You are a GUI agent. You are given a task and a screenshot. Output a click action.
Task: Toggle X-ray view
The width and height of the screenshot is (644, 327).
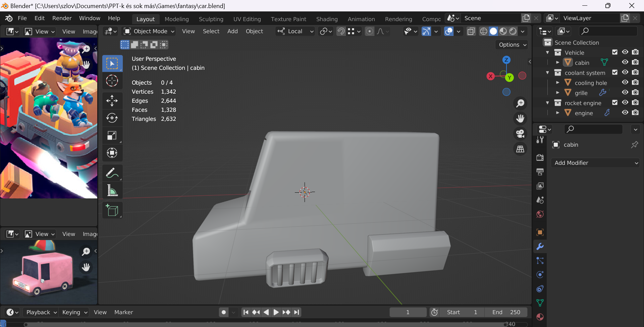471,31
